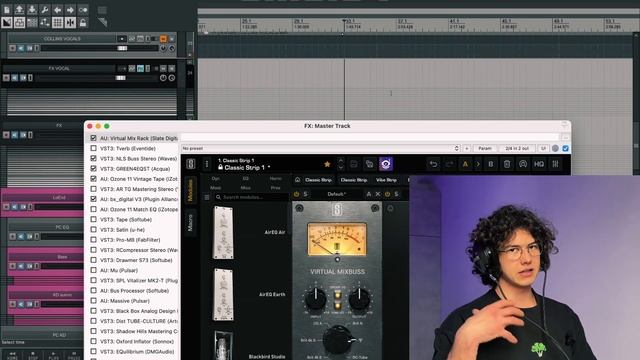Switch to the Macro side tab
This screenshot has width=640, height=360.
190,223
